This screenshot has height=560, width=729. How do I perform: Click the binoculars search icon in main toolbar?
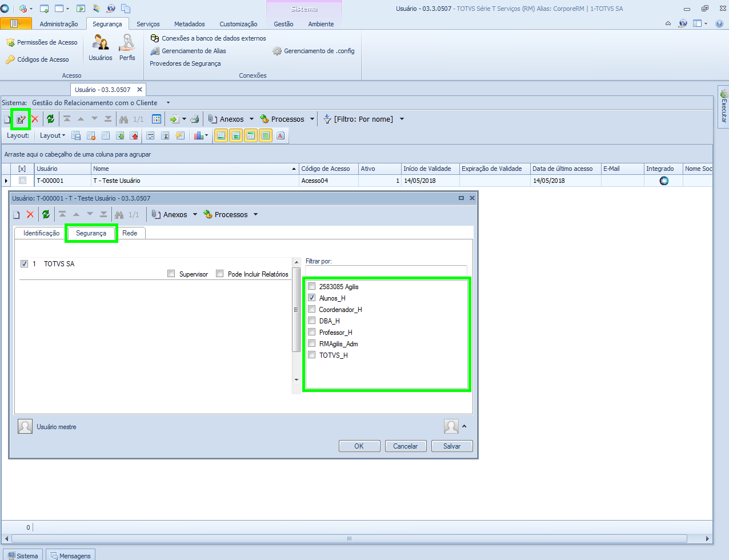pyautogui.click(x=123, y=119)
